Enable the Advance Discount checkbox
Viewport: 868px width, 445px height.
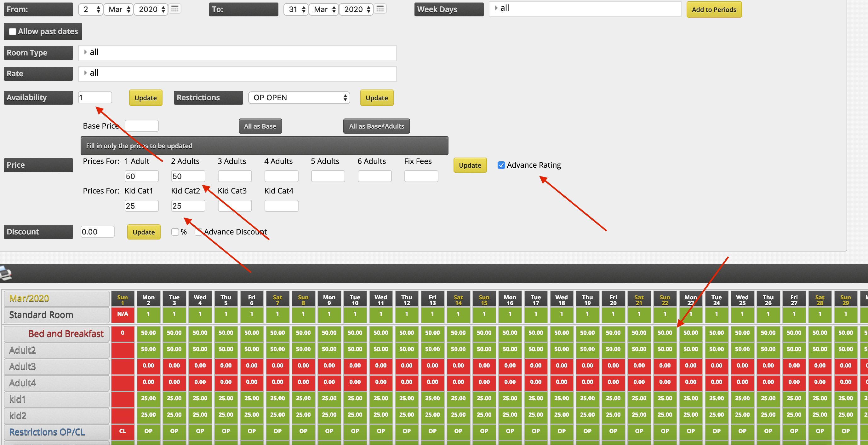coord(198,232)
